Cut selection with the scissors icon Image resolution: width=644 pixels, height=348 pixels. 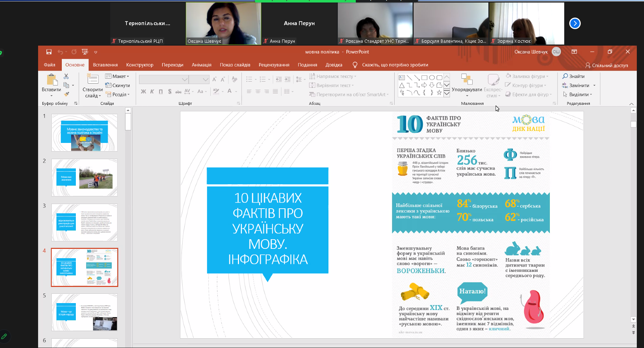click(x=66, y=76)
